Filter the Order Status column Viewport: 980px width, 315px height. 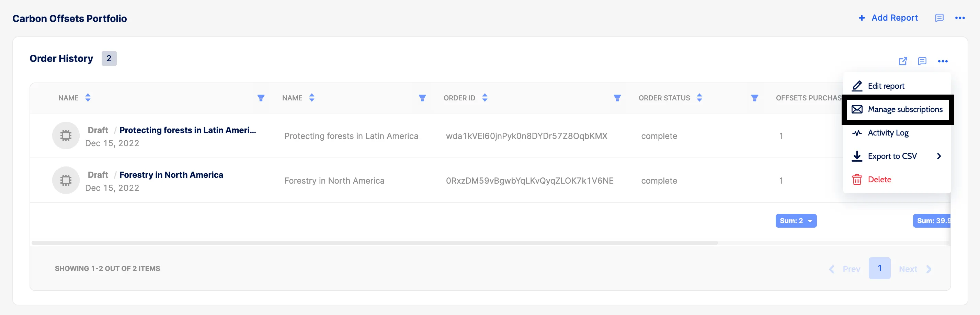click(x=754, y=98)
